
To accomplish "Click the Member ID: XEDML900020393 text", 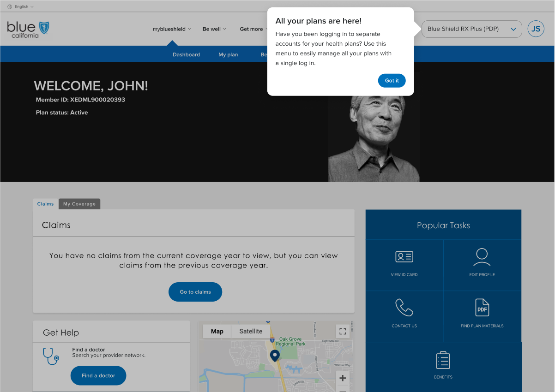I will (x=80, y=100).
